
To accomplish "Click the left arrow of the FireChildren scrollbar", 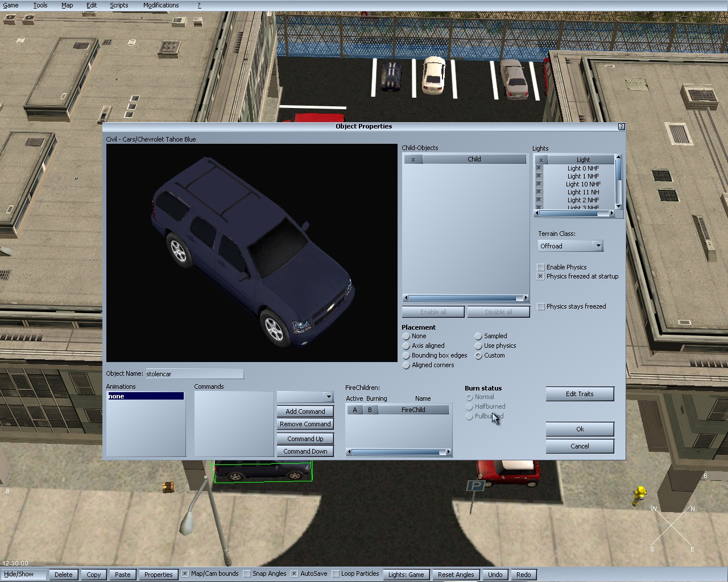I will (349, 452).
